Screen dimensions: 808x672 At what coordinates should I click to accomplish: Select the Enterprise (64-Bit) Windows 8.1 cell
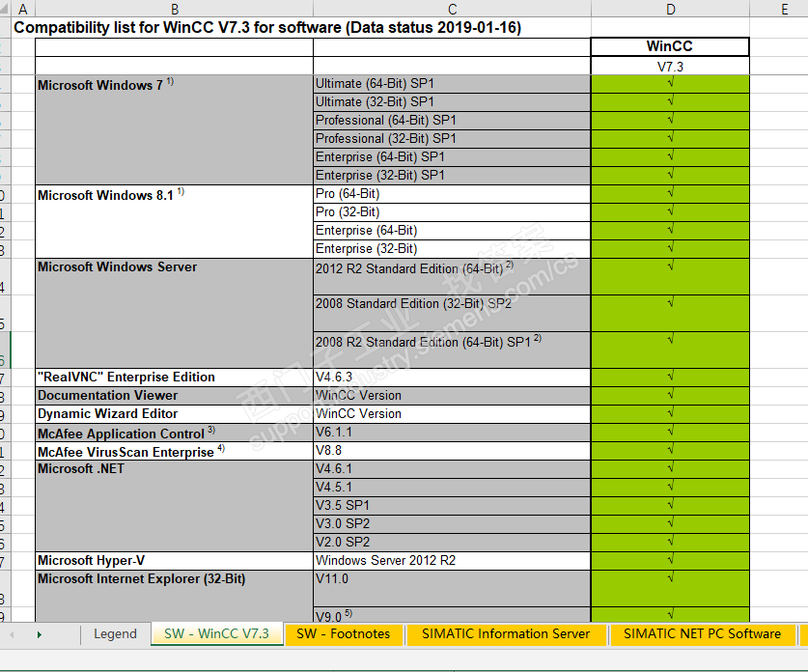click(x=452, y=231)
